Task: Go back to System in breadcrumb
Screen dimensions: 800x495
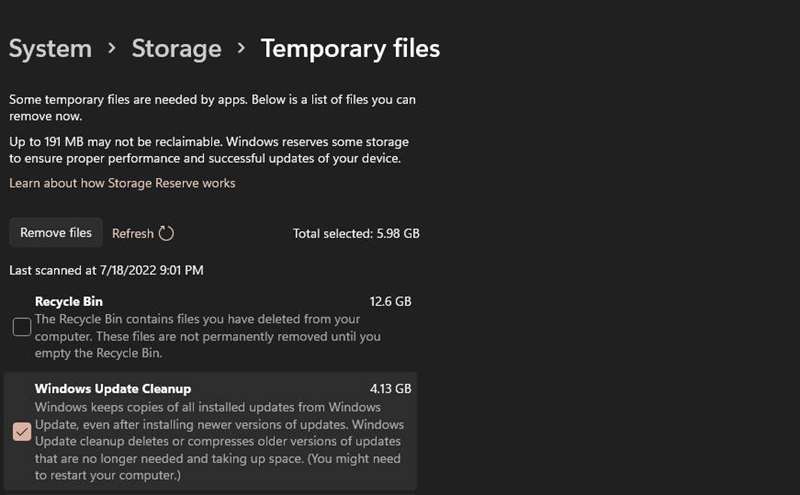Action: (x=50, y=49)
